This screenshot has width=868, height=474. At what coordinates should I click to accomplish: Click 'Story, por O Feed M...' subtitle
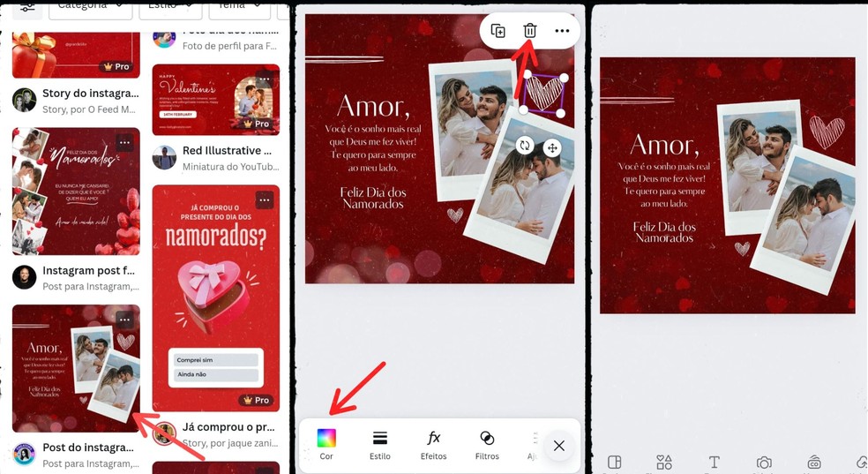(x=89, y=109)
